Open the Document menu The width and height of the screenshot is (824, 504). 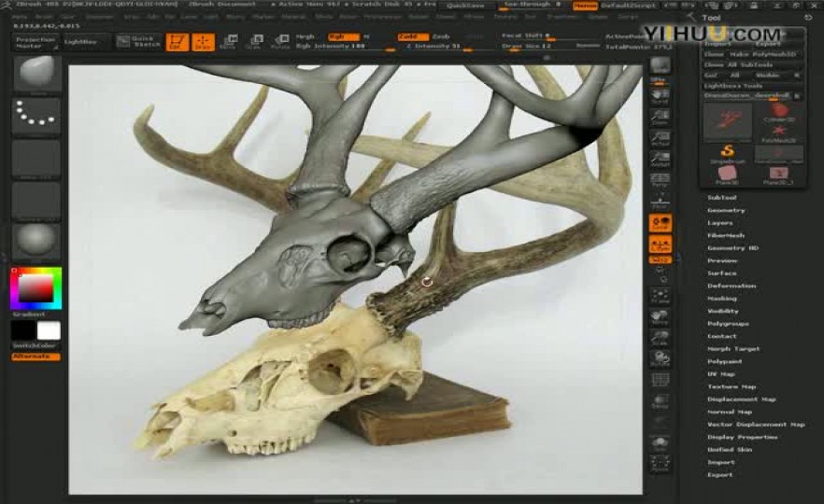click(100, 17)
